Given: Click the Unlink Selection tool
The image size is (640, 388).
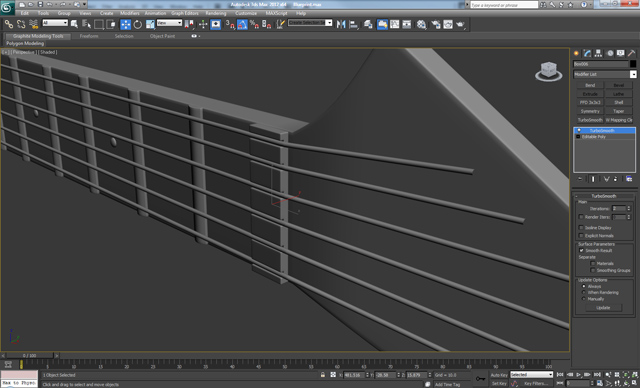Looking at the screenshot, I should 21,24.
